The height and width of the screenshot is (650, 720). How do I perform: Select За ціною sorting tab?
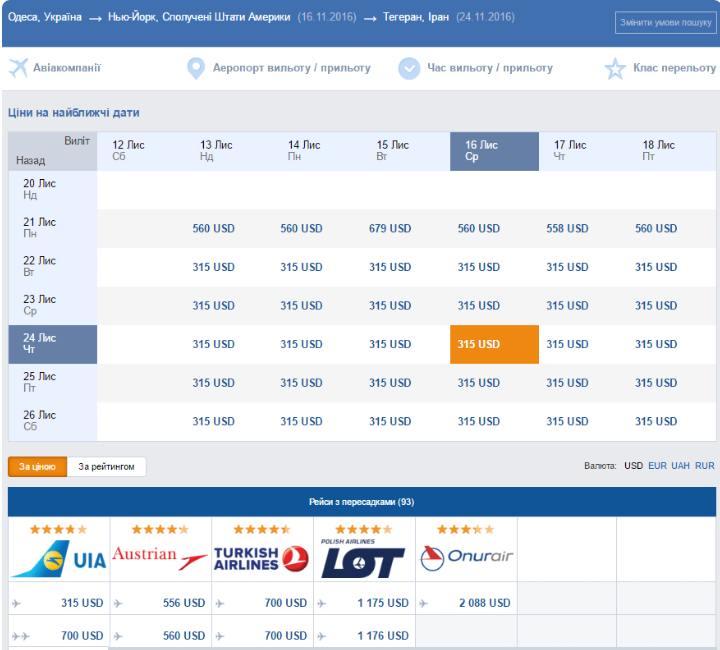[x=38, y=467]
